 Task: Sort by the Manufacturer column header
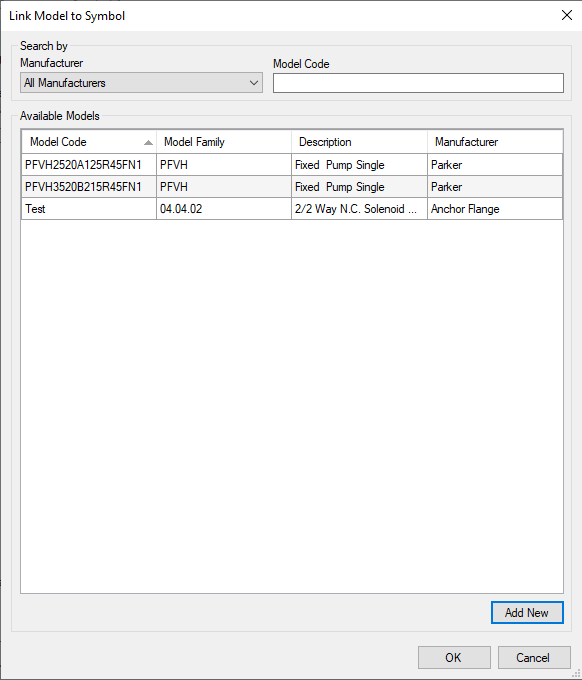click(495, 142)
